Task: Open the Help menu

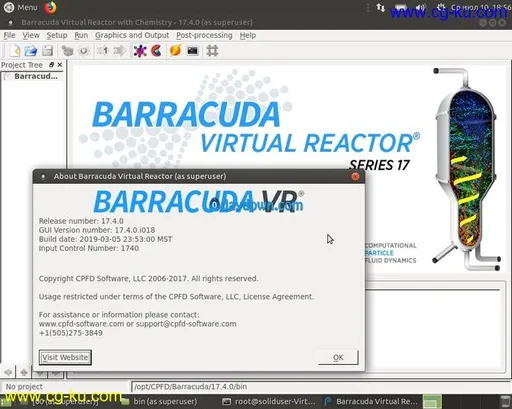Action: 248,35
